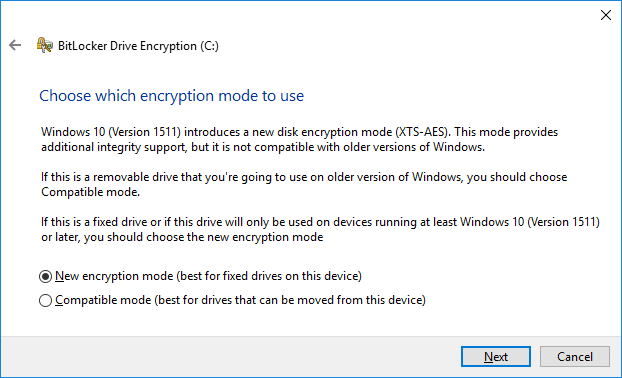The width and height of the screenshot is (622, 378).
Task: Click the paragraph starting 'If this is a removable drive'
Action: [x=304, y=184]
